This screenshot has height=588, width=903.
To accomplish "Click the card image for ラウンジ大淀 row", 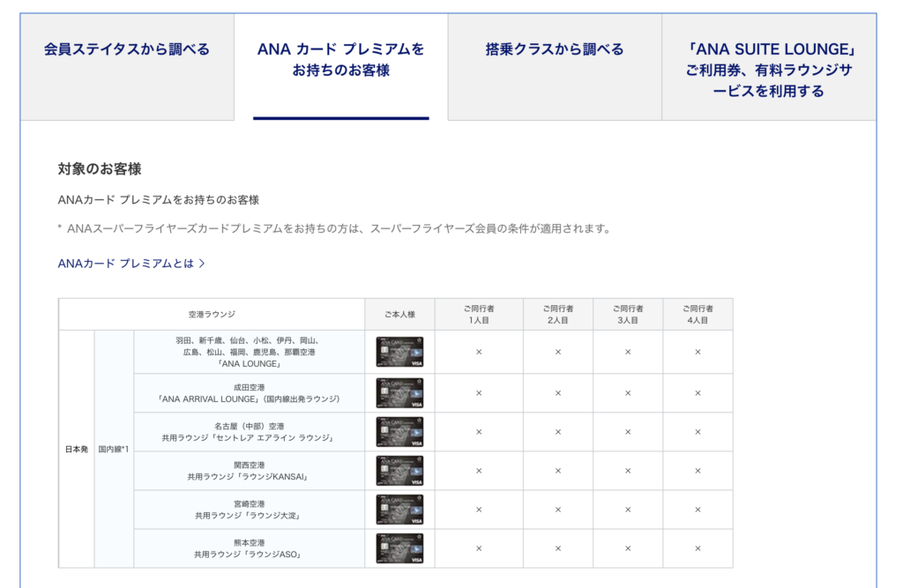I will click(399, 510).
